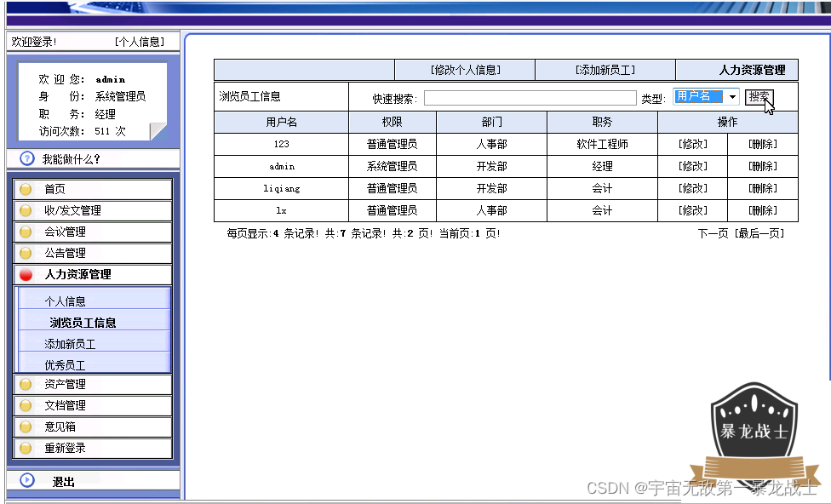Viewport: 831px width, 504px height.
Task: Click the 文档管理 sidebar icon
Action: [x=26, y=405]
